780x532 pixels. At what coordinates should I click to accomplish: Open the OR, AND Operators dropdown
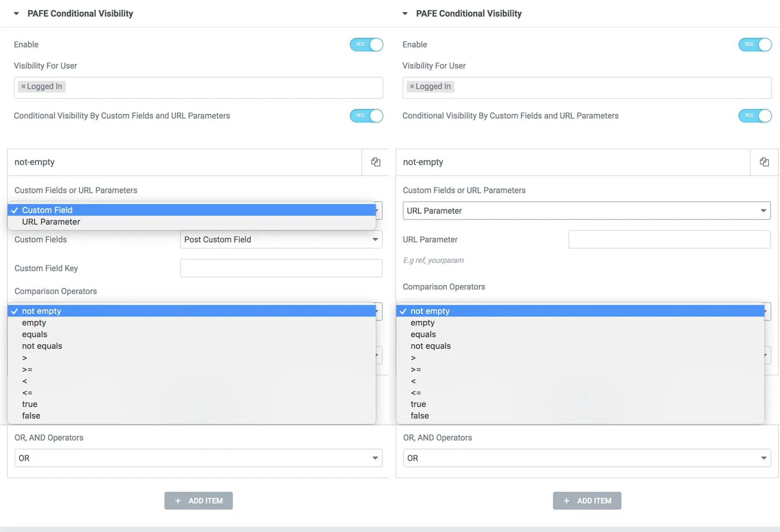click(198, 458)
